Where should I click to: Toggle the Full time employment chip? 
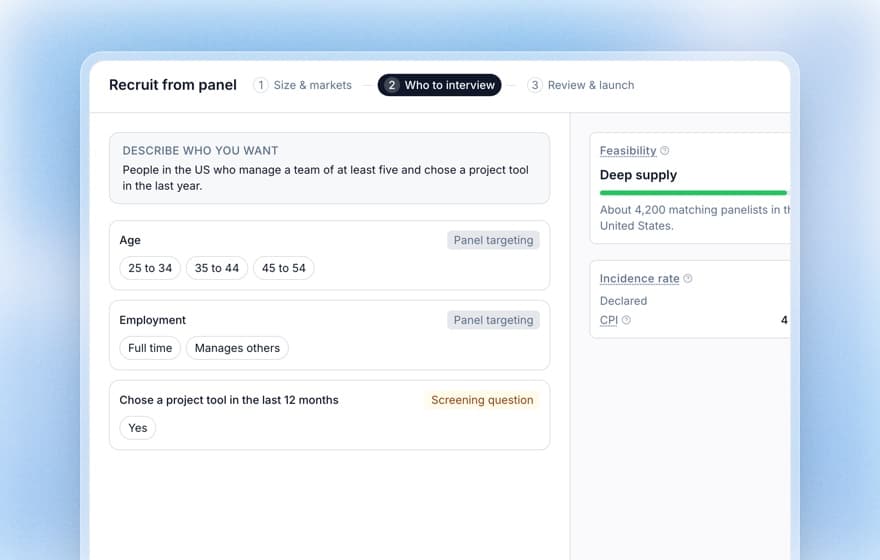[x=150, y=348]
